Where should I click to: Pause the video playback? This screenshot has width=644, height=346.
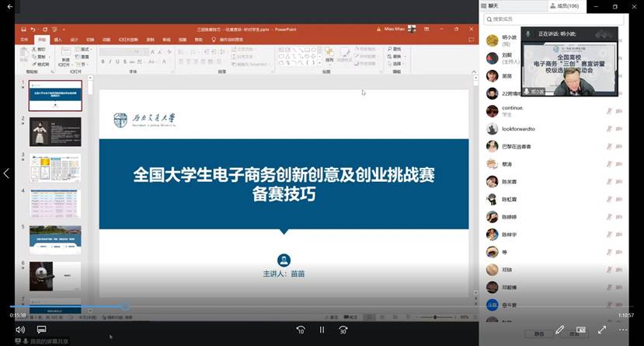(322, 330)
